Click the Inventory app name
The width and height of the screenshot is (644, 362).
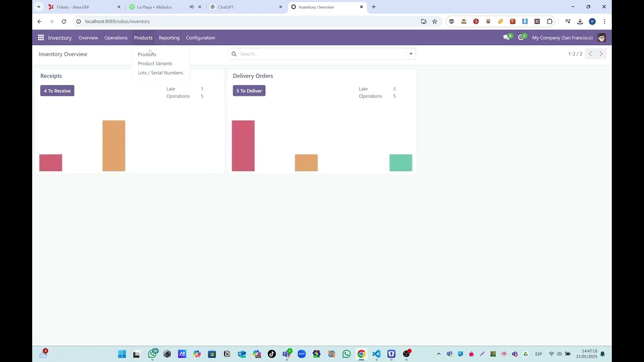point(60,38)
